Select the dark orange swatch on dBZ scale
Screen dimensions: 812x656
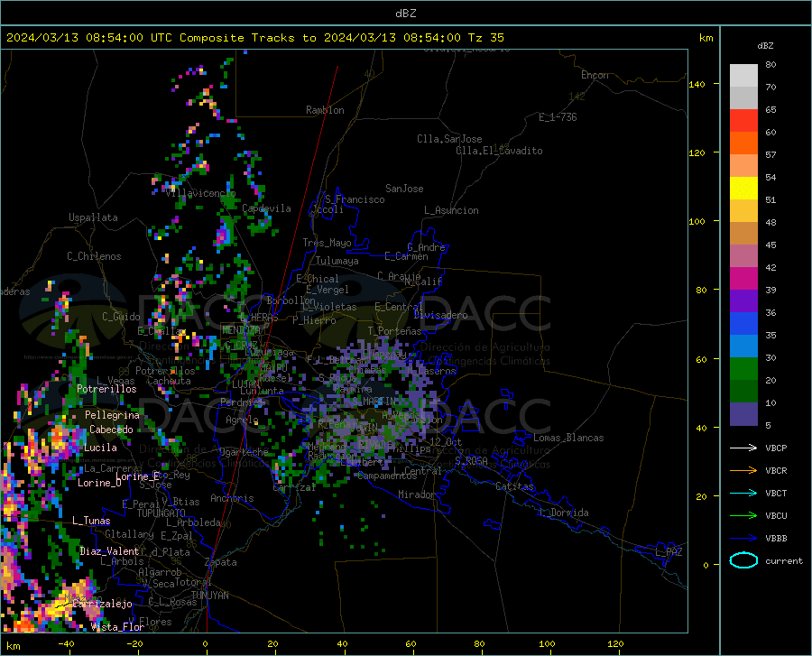pos(743,143)
